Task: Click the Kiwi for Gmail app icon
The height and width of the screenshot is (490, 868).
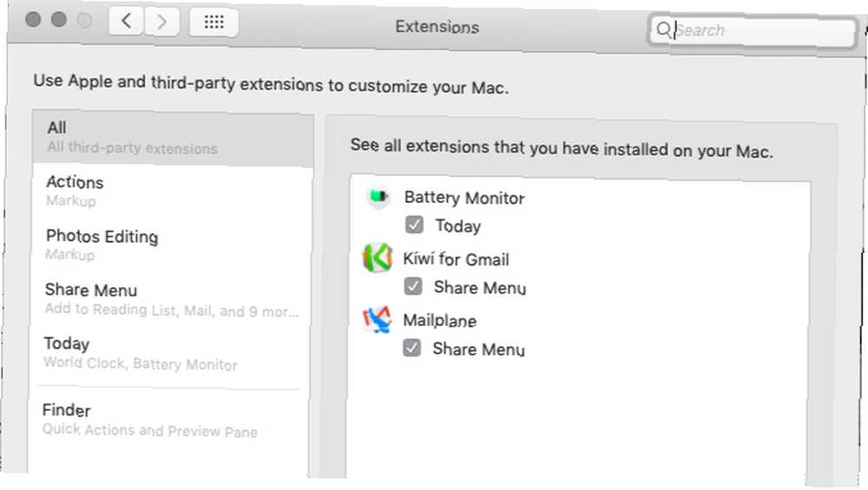Action: tap(378, 258)
